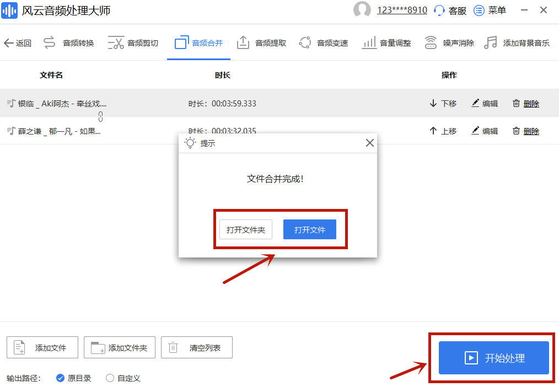
Task: Select the file row 薛之谦 _ 郁一凡 - 如果
Action: (279, 131)
